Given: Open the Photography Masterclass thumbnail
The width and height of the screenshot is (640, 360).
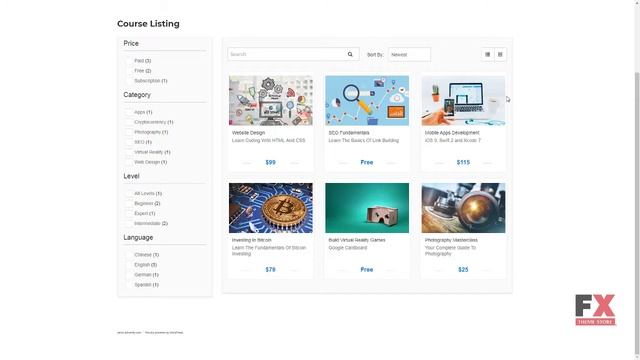Looking at the screenshot, I should (463, 208).
